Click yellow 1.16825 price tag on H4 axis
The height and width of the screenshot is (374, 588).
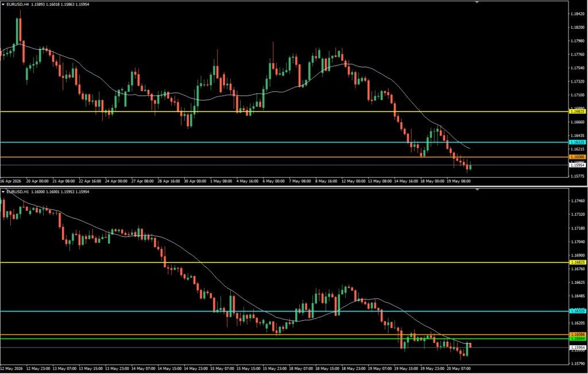578,111
